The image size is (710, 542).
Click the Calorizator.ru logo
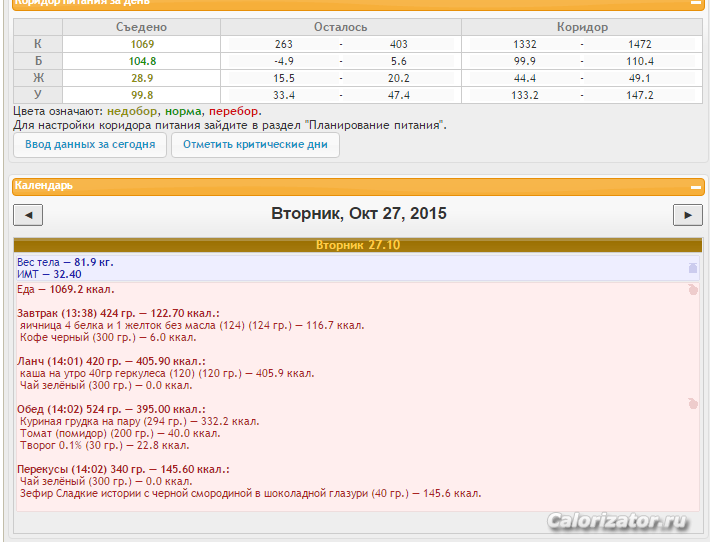tap(616, 521)
